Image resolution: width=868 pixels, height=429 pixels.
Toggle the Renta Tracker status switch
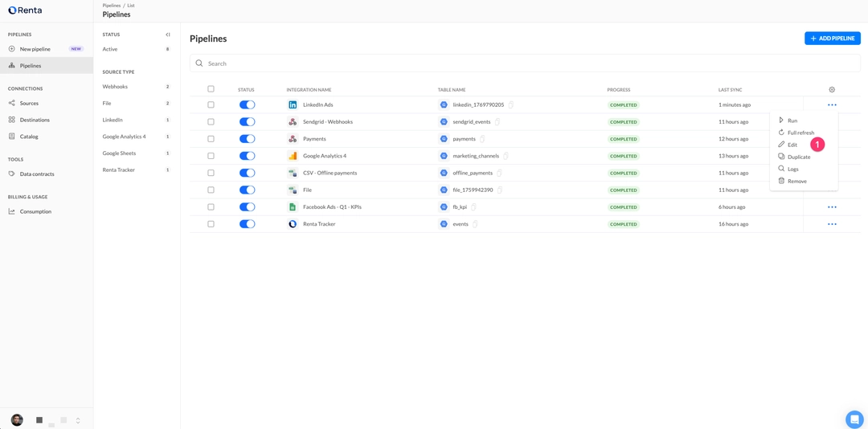[x=248, y=224]
